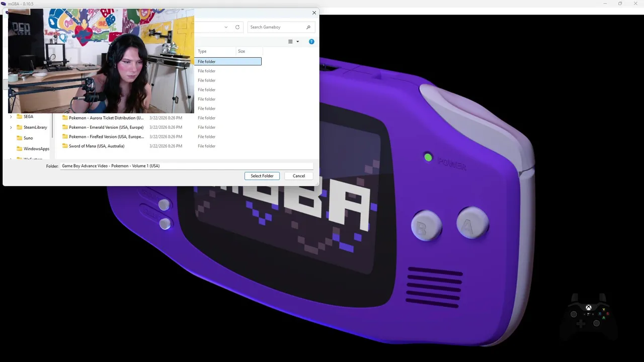644x362 pixels.
Task: Select SteamLibrary in the navigation tree
Action: [35, 127]
